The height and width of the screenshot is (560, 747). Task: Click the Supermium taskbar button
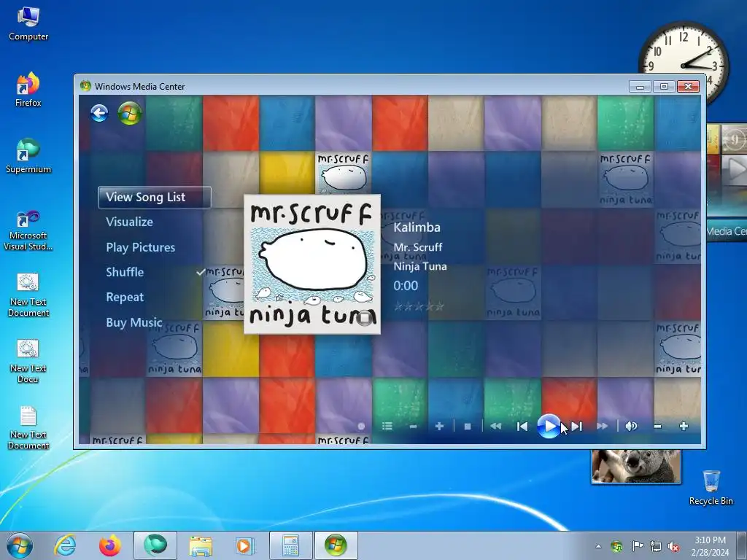pos(155,545)
